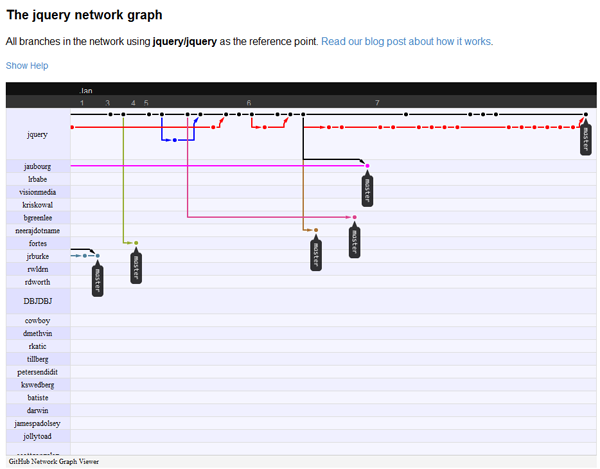Select the fortes user label
The height and width of the screenshot is (469, 600).
pyautogui.click(x=38, y=243)
